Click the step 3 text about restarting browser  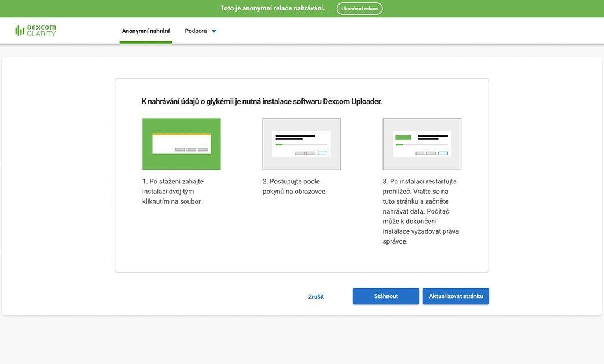click(421, 211)
